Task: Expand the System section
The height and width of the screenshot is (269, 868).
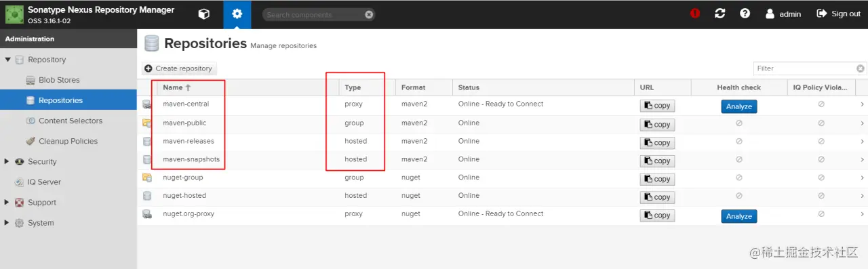Action: click(x=7, y=222)
